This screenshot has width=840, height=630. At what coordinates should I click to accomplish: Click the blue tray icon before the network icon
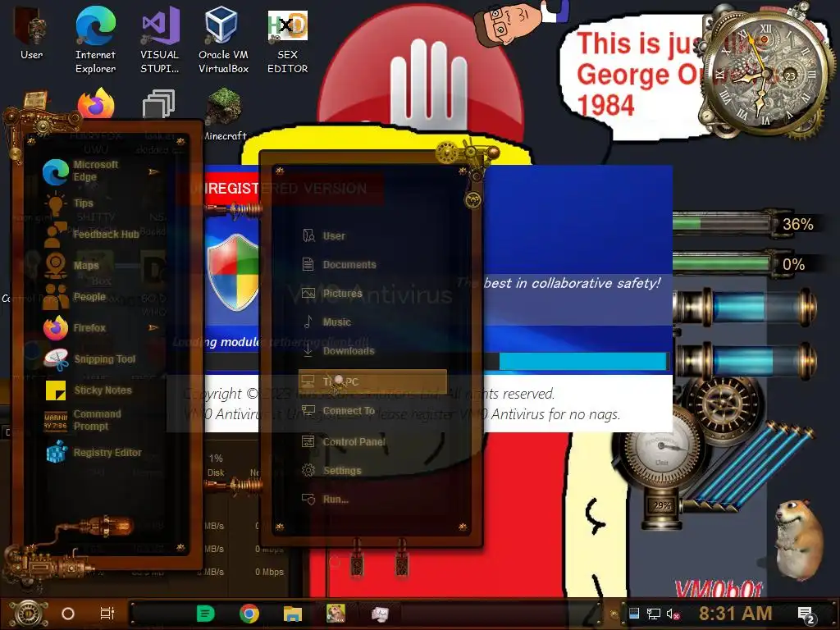tap(634, 614)
